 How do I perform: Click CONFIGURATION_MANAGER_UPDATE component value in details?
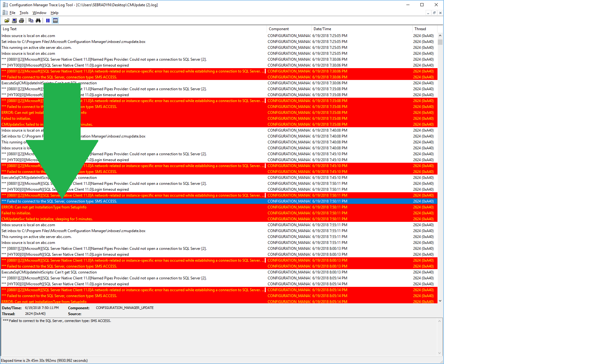[x=125, y=308]
